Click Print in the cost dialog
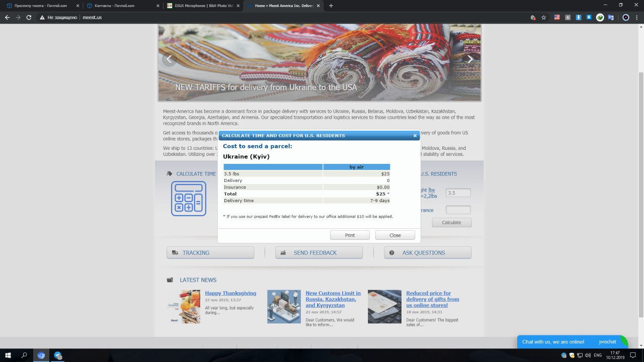Screen dimensions: 644x362 (350, 235)
